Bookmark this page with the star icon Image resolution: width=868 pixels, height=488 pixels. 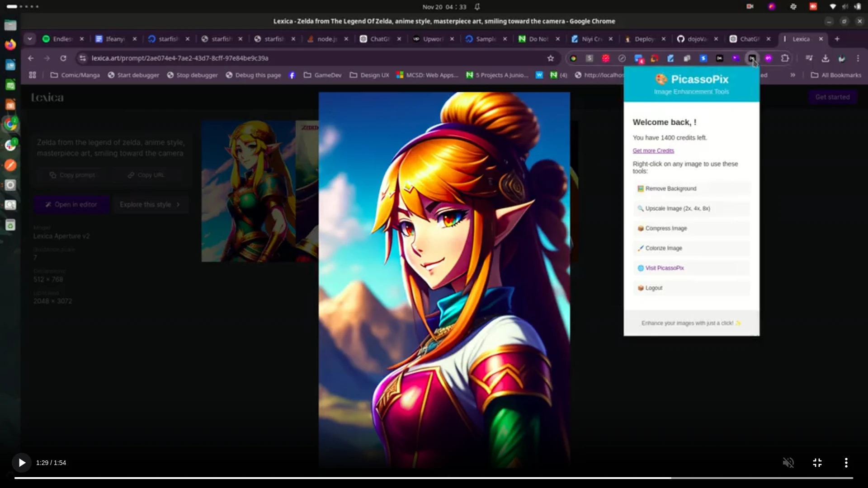click(x=551, y=58)
